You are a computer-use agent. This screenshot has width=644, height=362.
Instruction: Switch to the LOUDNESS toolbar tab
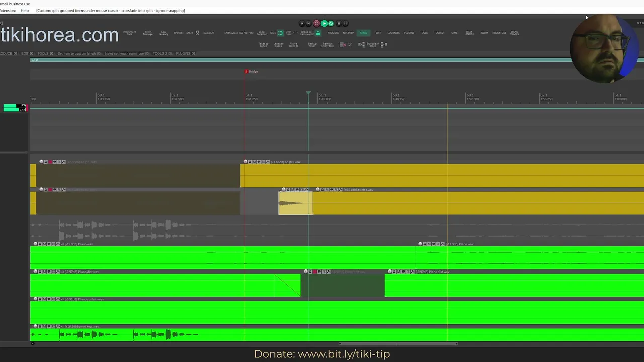(393, 33)
